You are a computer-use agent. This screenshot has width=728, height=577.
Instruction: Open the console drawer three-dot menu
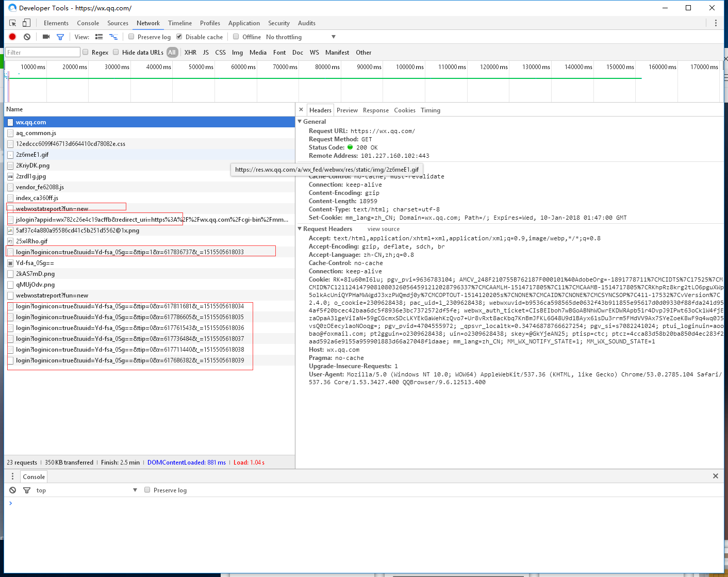(x=13, y=476)
